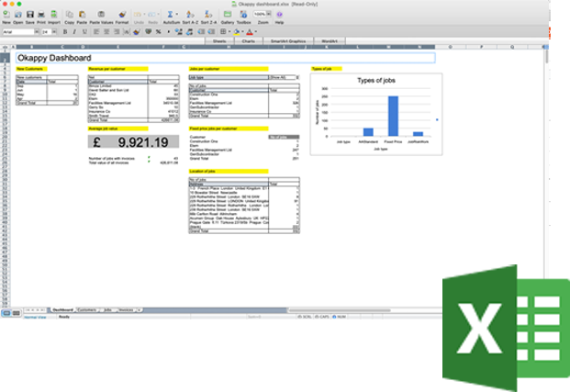Open the Arial font name dropdown
This screenshot has width=570, height=392.
[37, 32]
